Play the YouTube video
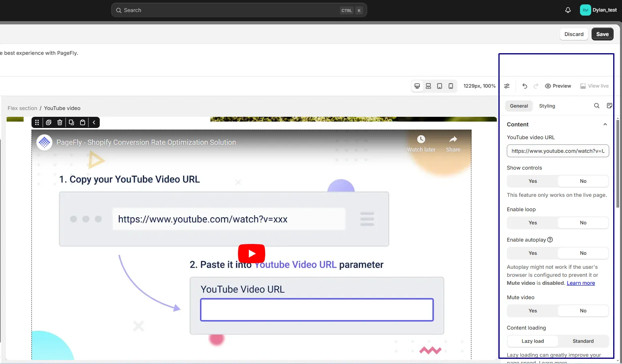Image resolution: width=622 pixels, height=364 pixels. point(252,254)
